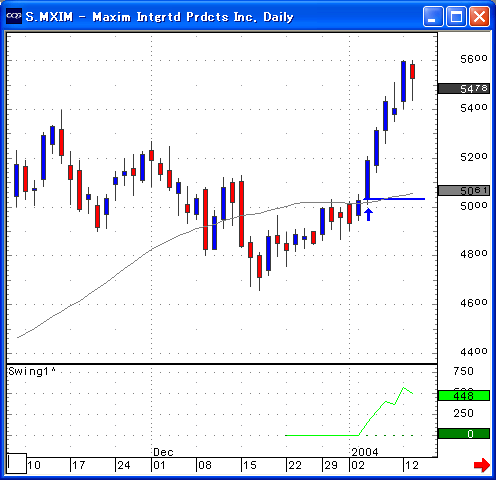Click the 5000 price scale label
The width and height of the screenshot is (496, 480).
click(x=473, y=206)
